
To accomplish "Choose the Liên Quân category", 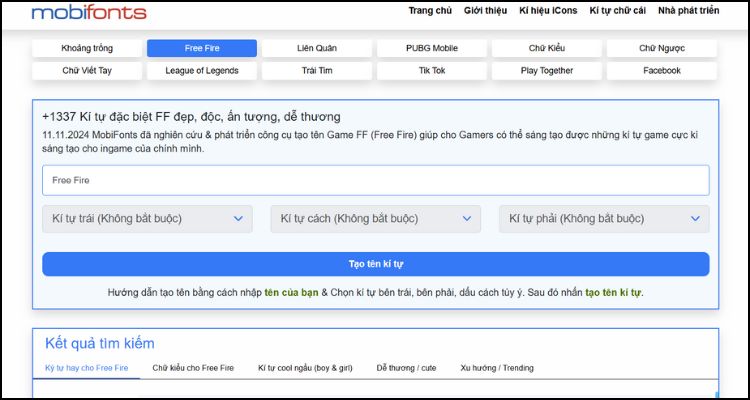I will click(317, 48).
